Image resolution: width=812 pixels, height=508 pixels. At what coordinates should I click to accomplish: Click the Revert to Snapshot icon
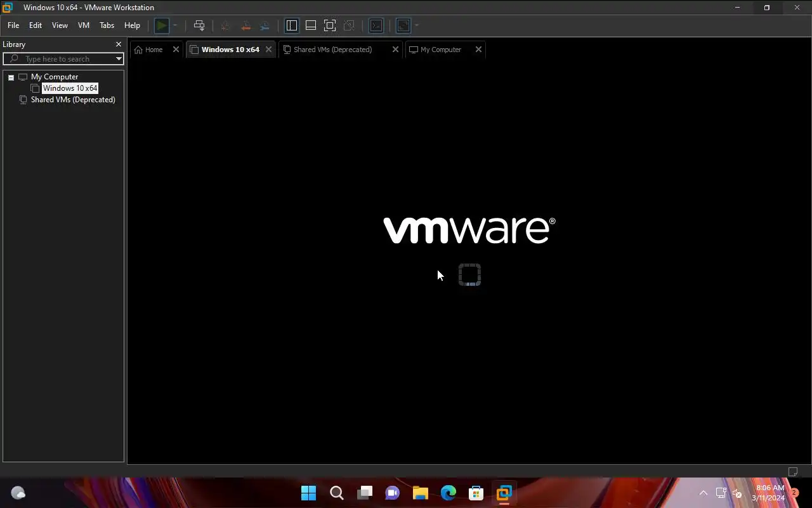pos(245,25)
